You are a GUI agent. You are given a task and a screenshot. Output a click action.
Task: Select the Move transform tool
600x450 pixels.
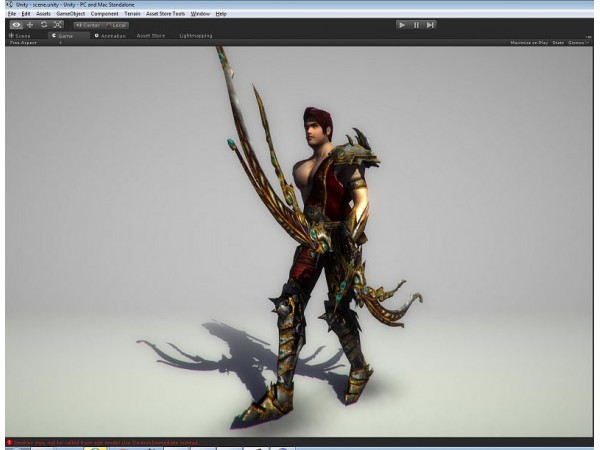30,25
